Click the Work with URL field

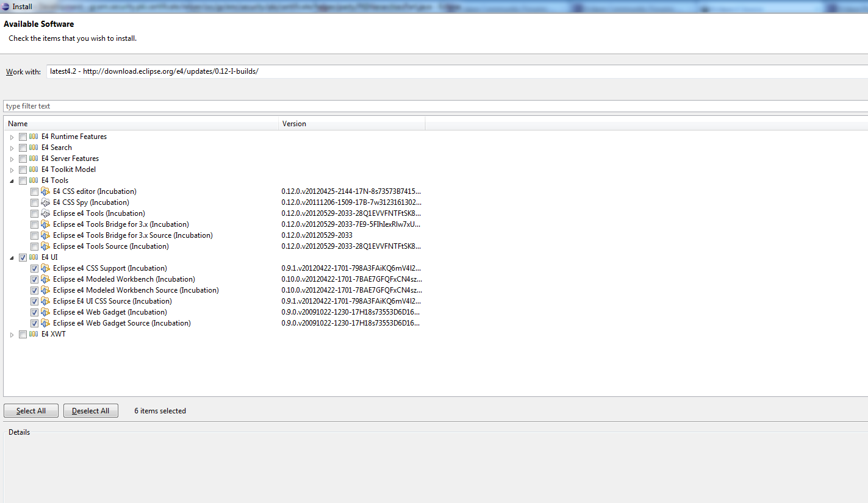[x=457, y=71]
